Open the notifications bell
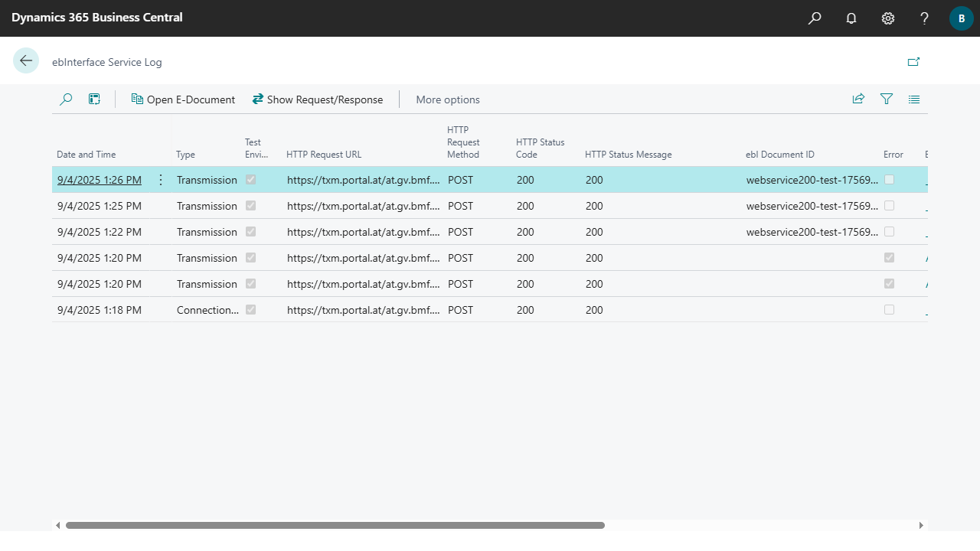Image resolution: width=980 pixels, height=551 pixels. 851,18
